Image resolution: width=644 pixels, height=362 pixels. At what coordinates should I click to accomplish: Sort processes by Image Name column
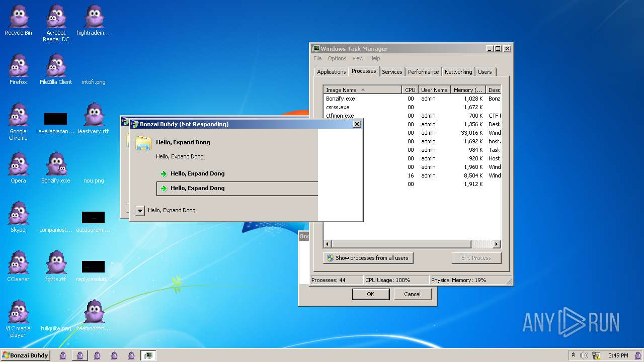click(x=362, y=90)
